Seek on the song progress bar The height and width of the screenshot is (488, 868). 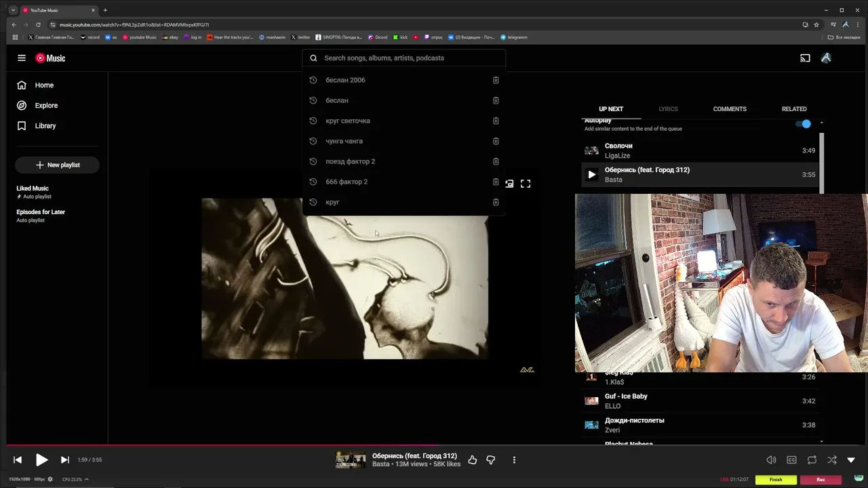coord(434,445)
